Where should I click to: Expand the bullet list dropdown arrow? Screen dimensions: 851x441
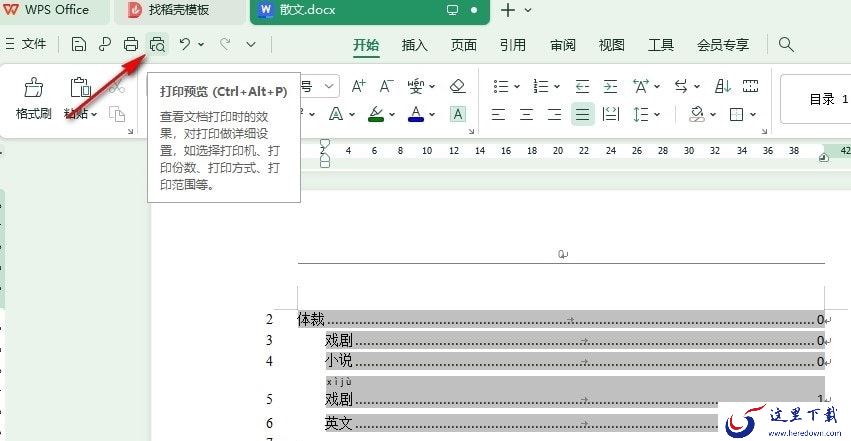point(517,86)
